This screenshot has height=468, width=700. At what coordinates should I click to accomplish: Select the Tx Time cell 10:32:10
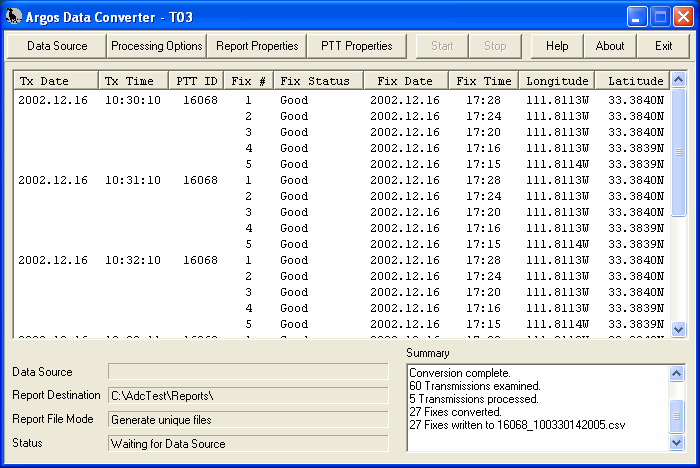click(133, 260)
